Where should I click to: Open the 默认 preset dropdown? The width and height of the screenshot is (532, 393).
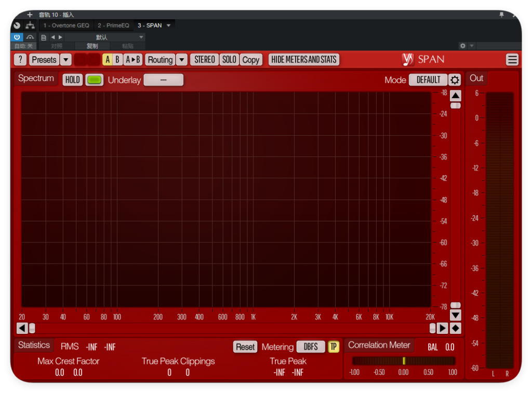(105, 37)
